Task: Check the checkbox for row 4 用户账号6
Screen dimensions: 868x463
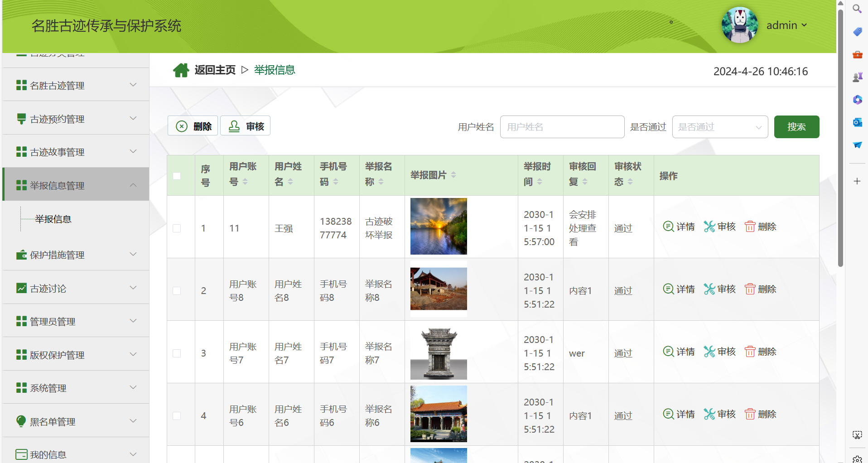Action: point(177,416)
